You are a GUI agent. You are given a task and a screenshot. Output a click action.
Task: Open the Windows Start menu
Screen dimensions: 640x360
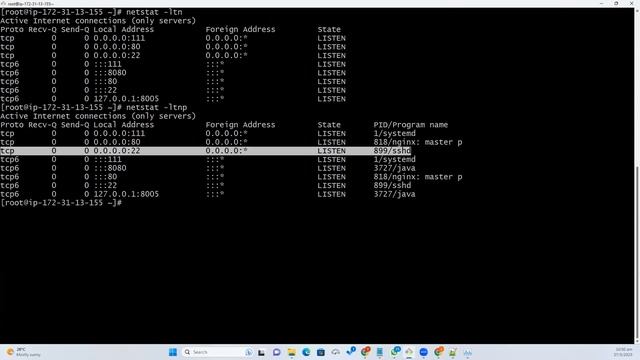[173, 352]
